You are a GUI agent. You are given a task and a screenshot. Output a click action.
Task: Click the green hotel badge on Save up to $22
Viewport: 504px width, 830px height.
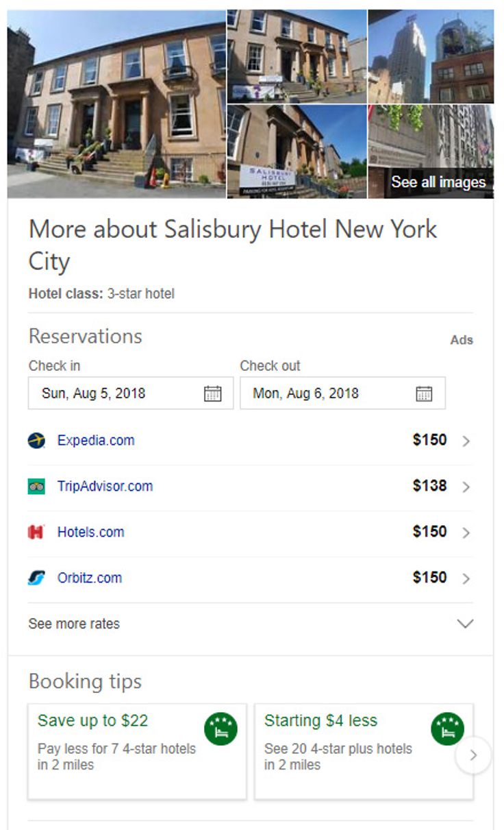coord(219,729)
